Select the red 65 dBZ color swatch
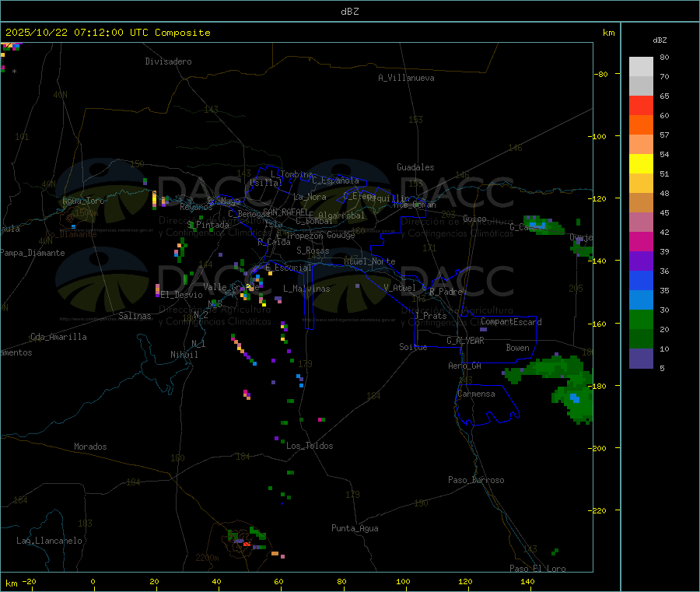This screenshot has width=700, height=592. click(x=641, y=105)
